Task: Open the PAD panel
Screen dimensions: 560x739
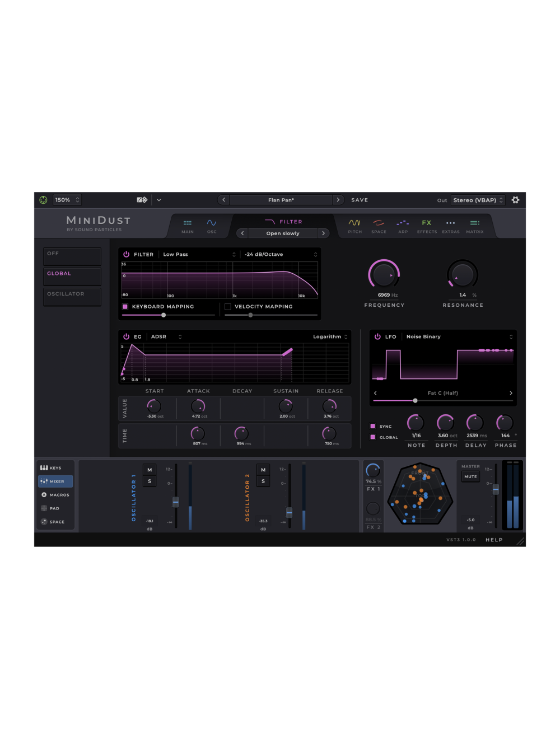Action: click(54, 508)
